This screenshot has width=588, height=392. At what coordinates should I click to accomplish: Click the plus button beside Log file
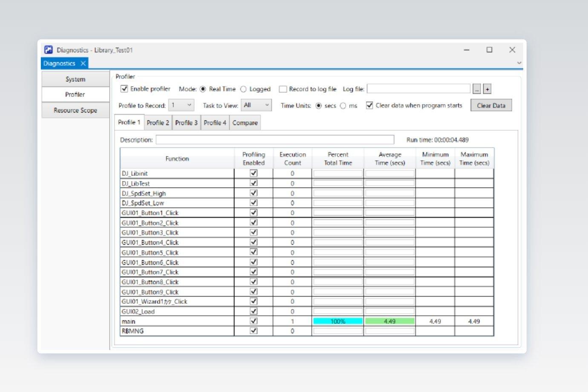[x=487, y=89]
